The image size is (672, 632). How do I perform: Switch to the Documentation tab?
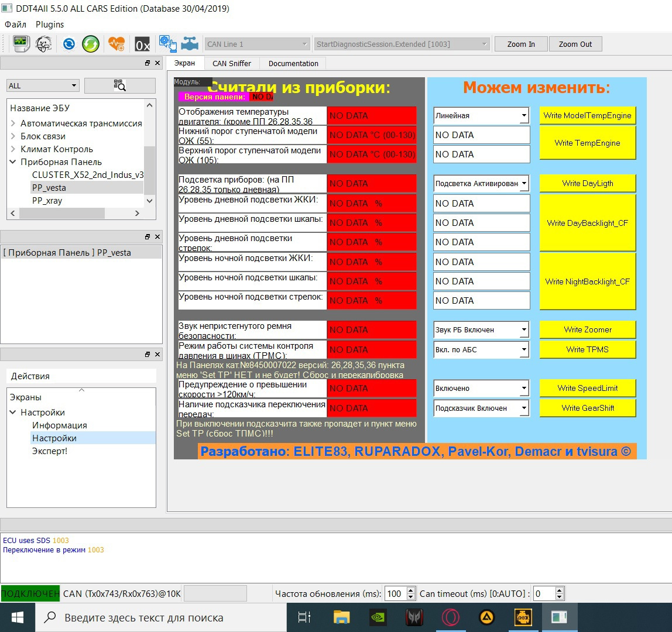click(294, 63)
